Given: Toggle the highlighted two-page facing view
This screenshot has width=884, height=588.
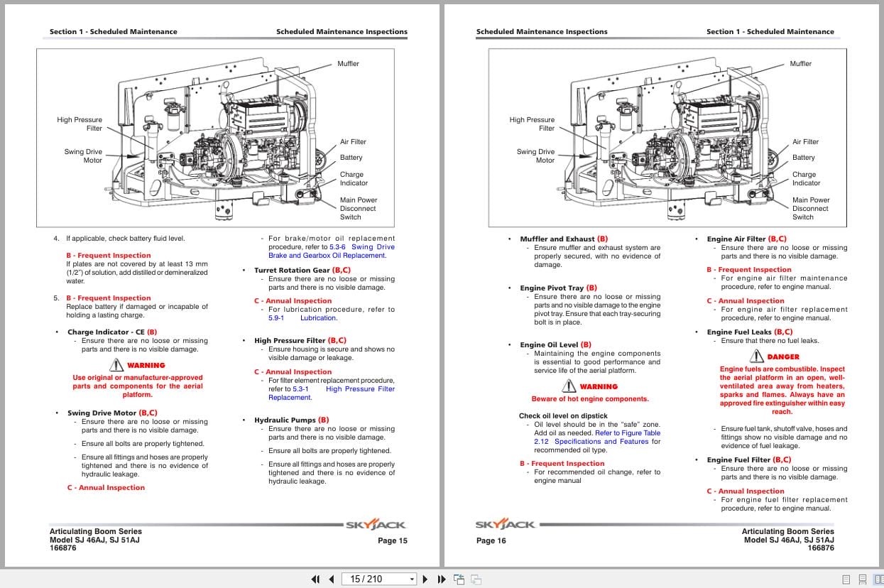Looking at the screenshot, I should (879, 579).
